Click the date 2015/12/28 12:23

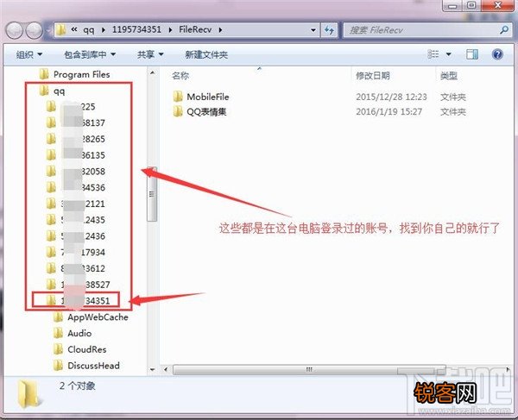coord(391,97)
